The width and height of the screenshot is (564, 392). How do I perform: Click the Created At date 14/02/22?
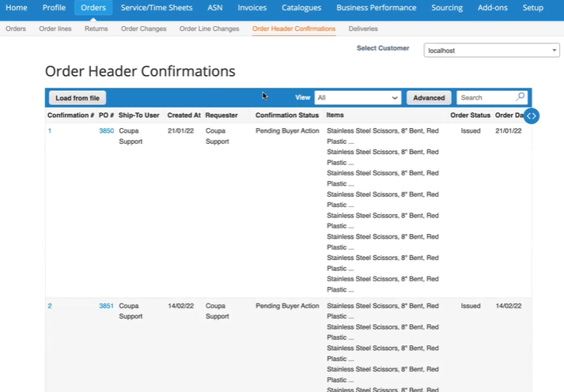click(x=180, y=306)
